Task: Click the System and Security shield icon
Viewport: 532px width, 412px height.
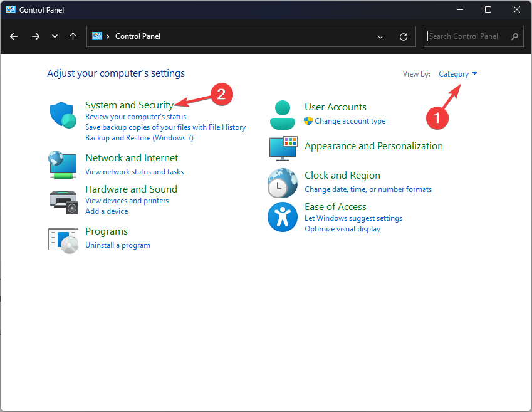Action: (63, 115)
